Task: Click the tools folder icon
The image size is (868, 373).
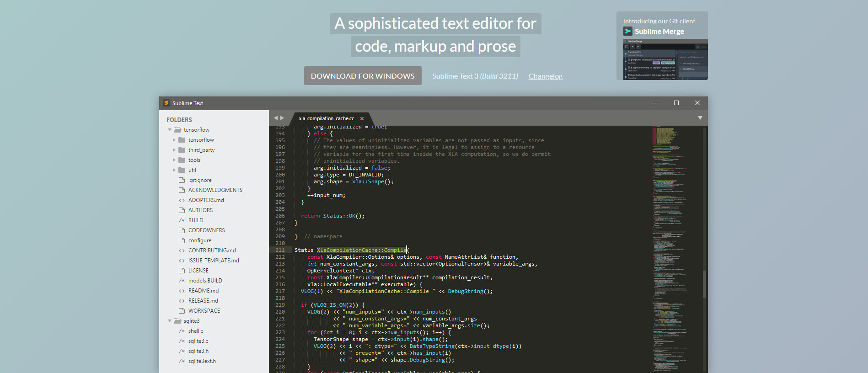Action: pyautogui.click(x=182, y=160)
